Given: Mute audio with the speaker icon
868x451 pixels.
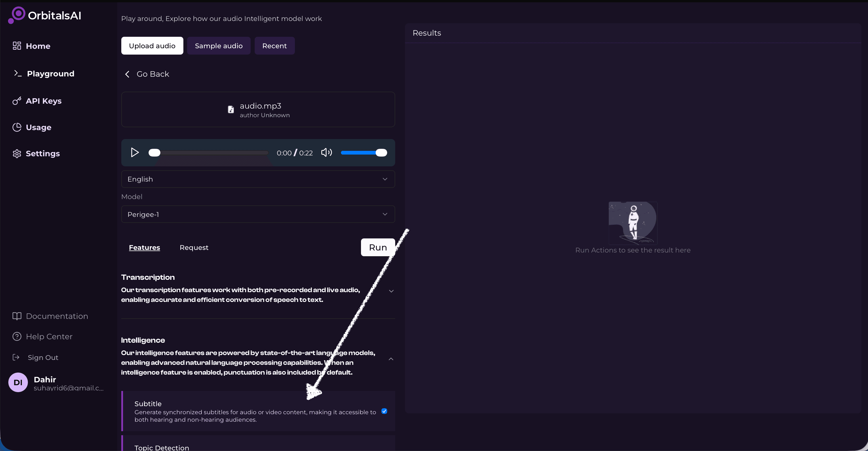Looking at the screenshot, I should pos(326,153).
